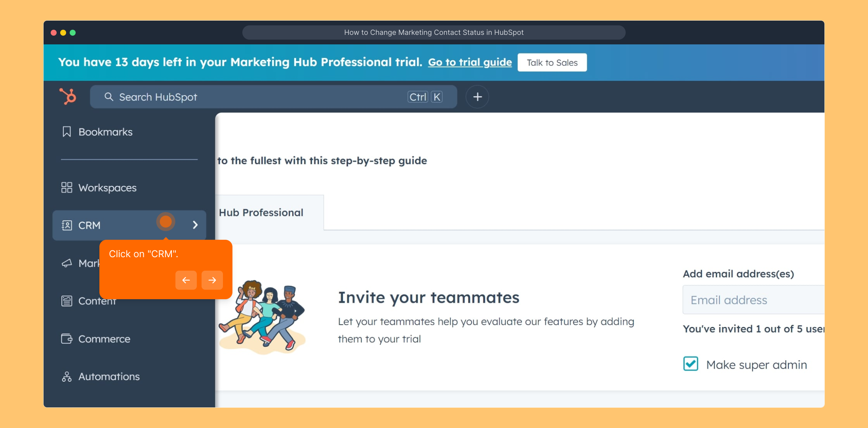868x428 pixels.
Task: Go to next tutorial step arrow
Action: 212,280
